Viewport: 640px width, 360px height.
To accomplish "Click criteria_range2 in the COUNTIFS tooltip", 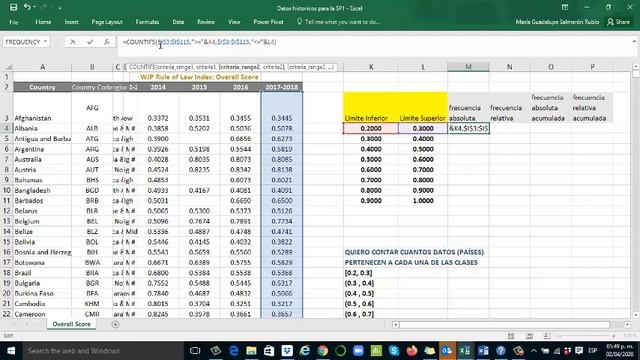I will (x=240, y=67).
